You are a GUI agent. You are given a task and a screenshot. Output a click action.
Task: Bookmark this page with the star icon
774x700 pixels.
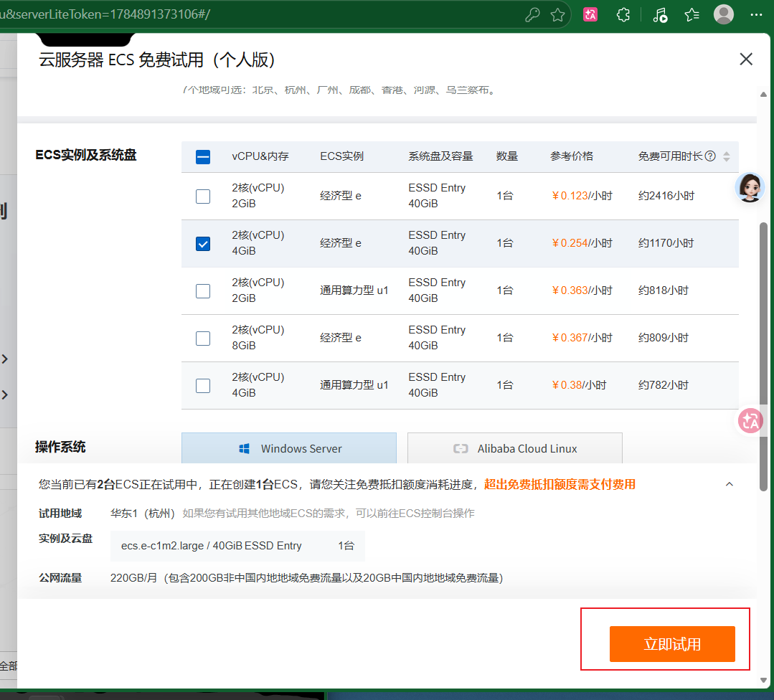[558, 15]
